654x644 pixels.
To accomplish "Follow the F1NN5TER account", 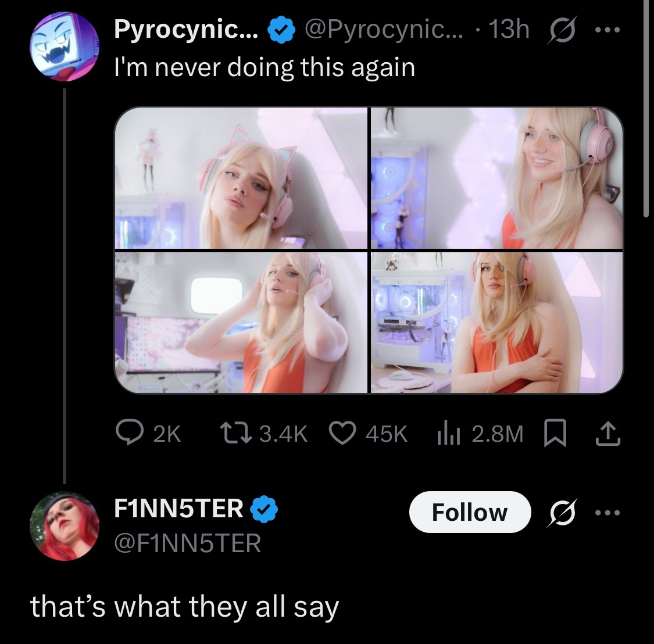I will 470,512.
